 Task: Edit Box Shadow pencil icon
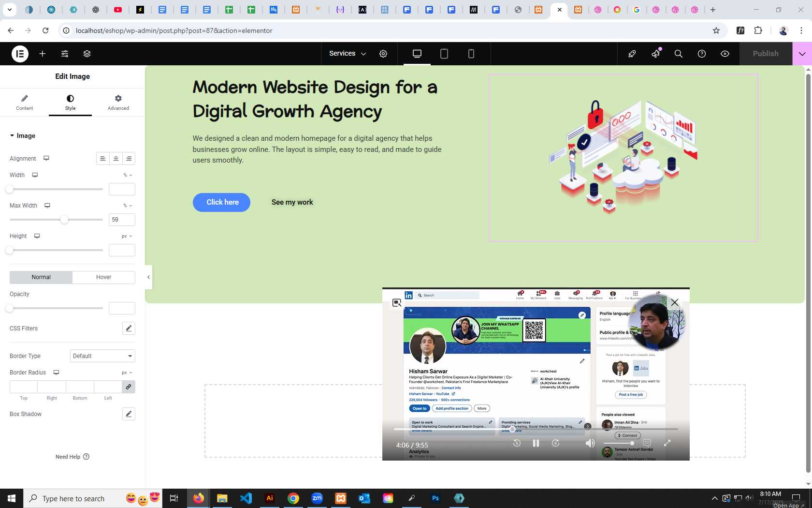tap(129, 414)
